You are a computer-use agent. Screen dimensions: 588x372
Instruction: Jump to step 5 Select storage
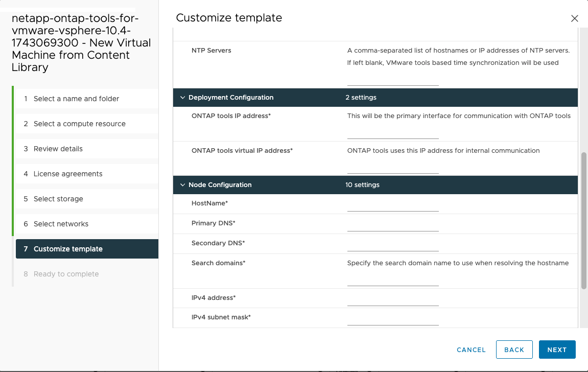click(x=58, y=199)
